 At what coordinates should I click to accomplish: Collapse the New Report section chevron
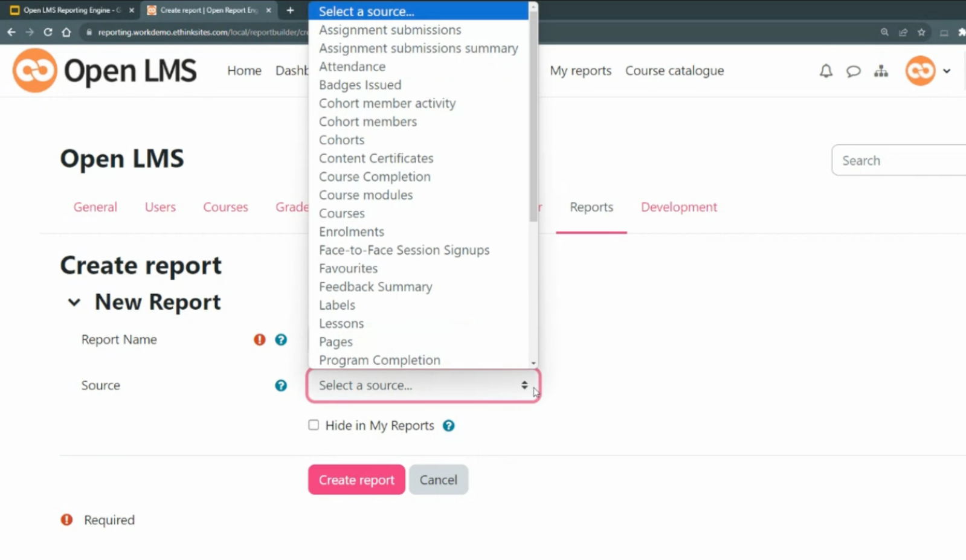click(74, 302)
